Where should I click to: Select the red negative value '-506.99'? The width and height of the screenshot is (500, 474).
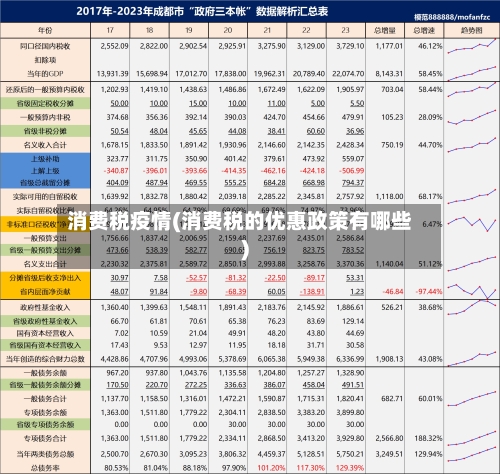(x=351, y=171)
